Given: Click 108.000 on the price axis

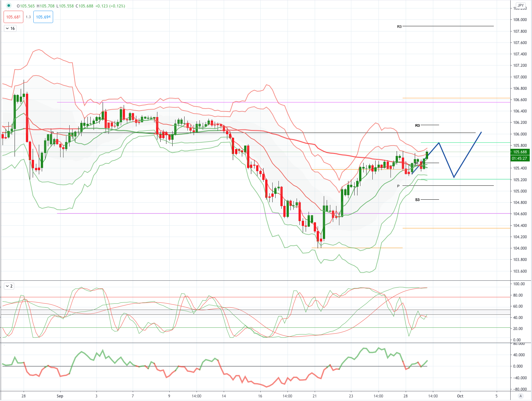Looking at the screenshot, I should (x=520, y=20).
